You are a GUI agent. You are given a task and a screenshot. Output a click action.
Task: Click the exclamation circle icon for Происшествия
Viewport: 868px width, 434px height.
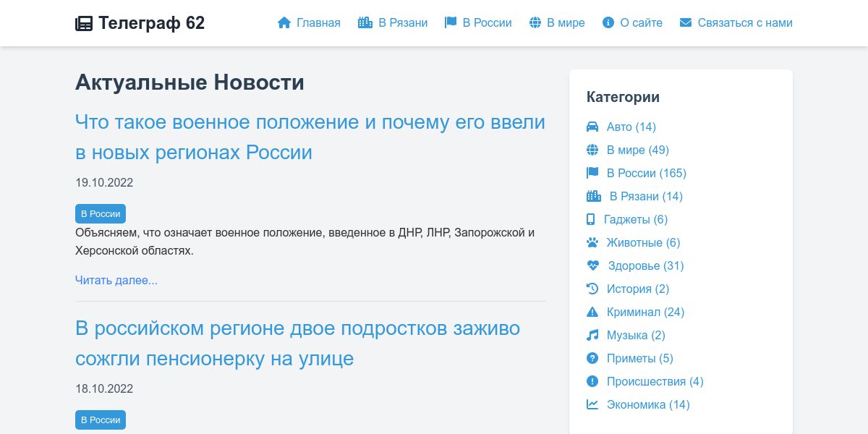point(592,381)
